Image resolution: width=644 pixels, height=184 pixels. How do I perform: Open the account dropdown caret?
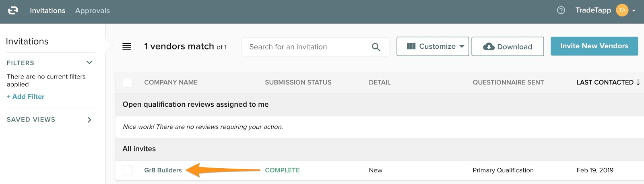[634, 11]
